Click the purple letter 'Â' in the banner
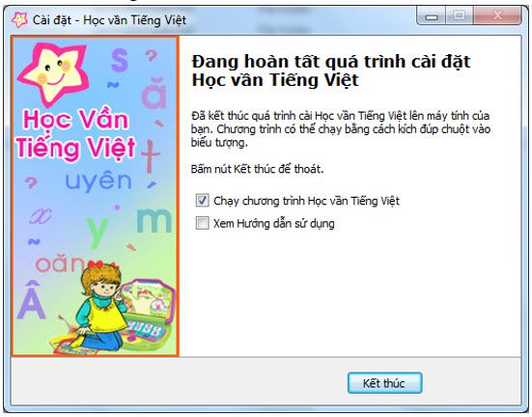The image size is (532, 417). 31,300
